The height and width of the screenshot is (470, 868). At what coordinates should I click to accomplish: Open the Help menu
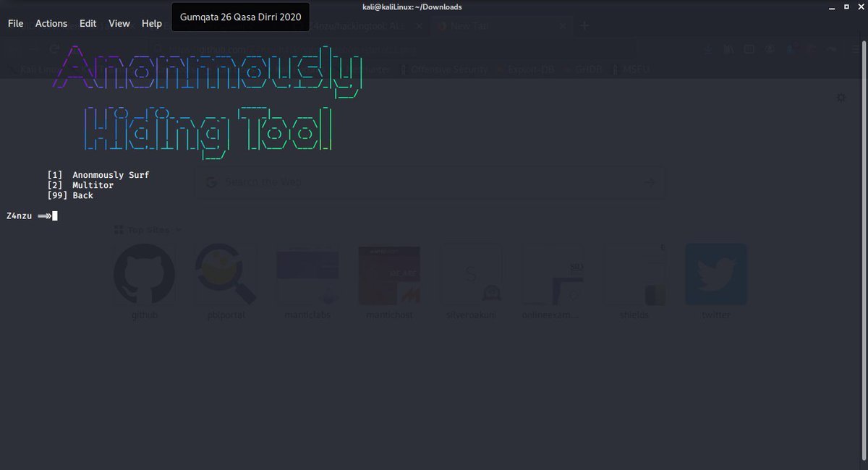(x=152, y=23)
